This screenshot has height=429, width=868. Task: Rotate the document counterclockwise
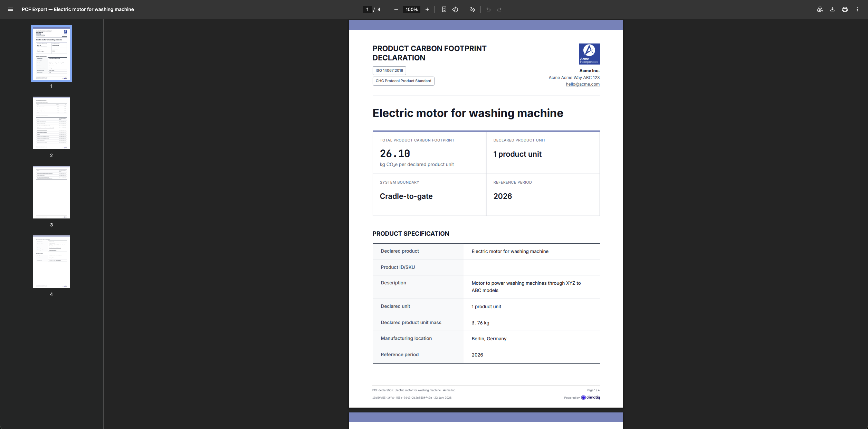point(455,9)
